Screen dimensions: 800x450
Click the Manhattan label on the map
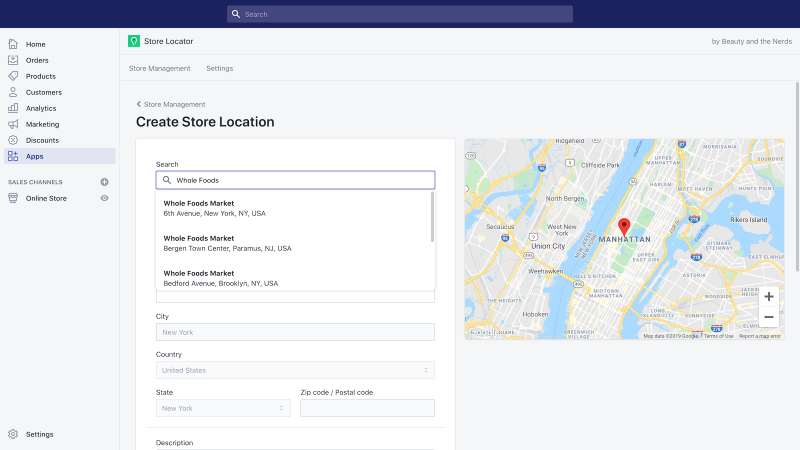624,239
